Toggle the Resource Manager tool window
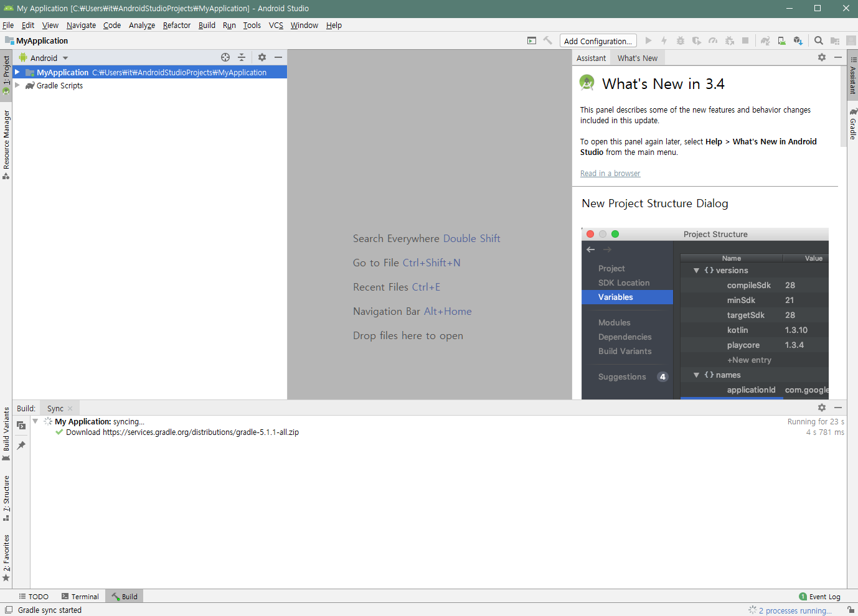The height and width of the screenshot is (616, 858). [x=6, y=144]
